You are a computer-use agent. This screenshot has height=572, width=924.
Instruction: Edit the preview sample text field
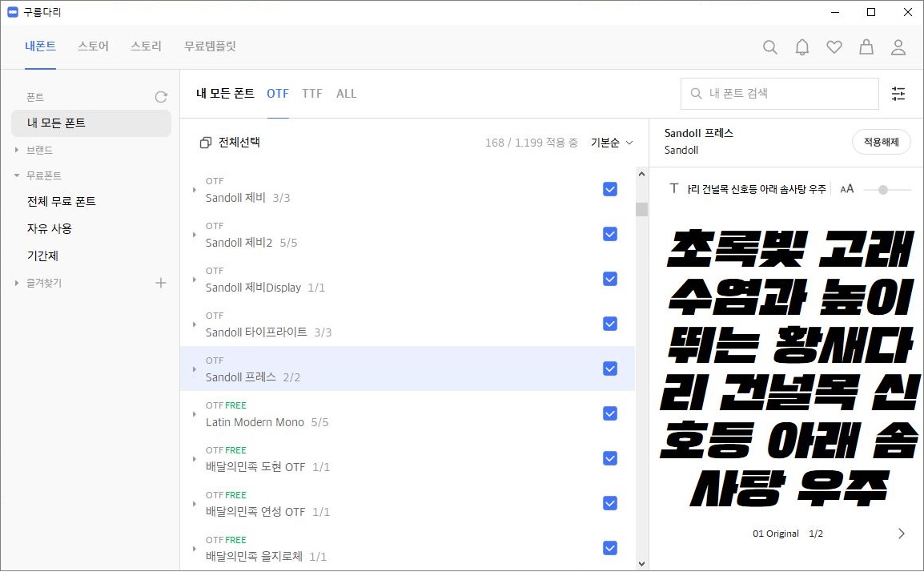tap(757, 189)
